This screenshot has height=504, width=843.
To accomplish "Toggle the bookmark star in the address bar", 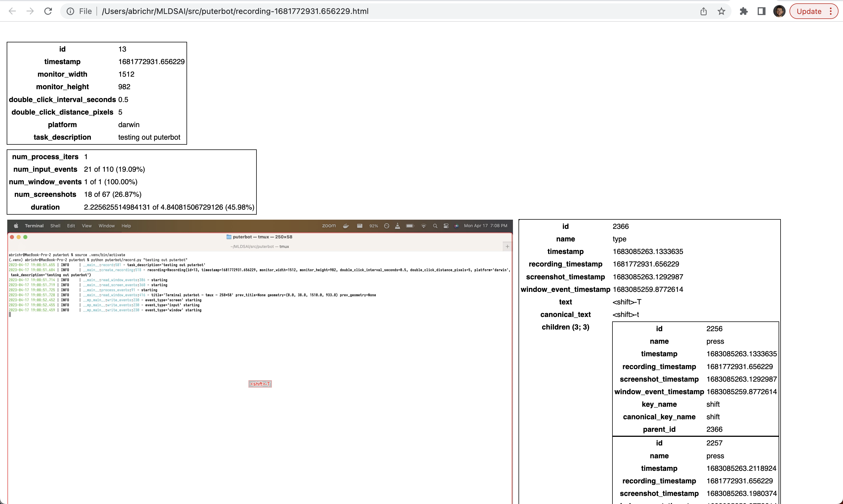I will click(x=721, y=11).
